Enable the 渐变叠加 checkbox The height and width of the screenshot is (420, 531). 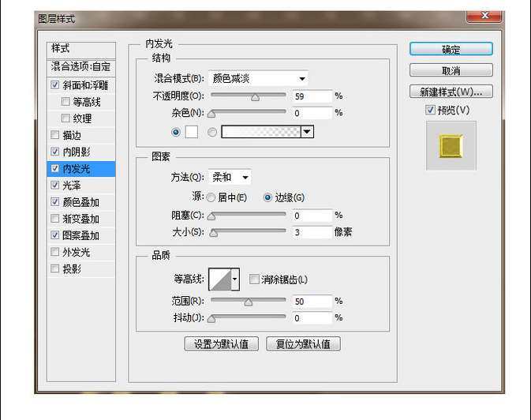coord(55,219)
